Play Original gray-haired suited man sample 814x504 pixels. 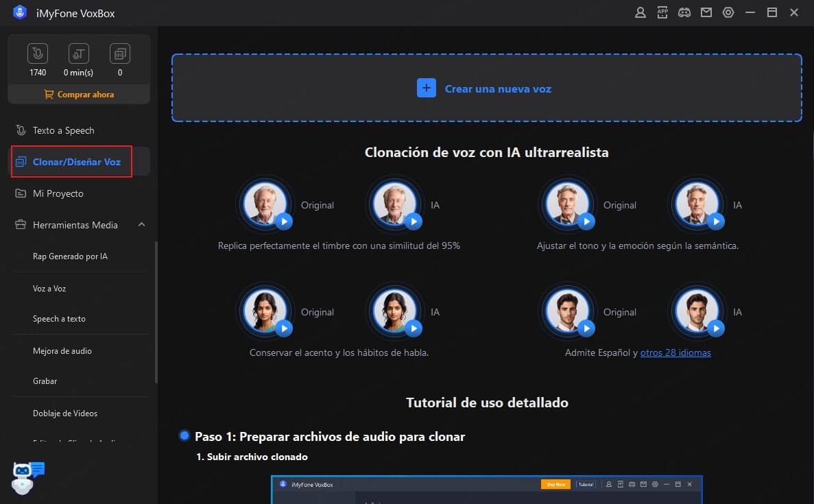click(x=586, y=221)
